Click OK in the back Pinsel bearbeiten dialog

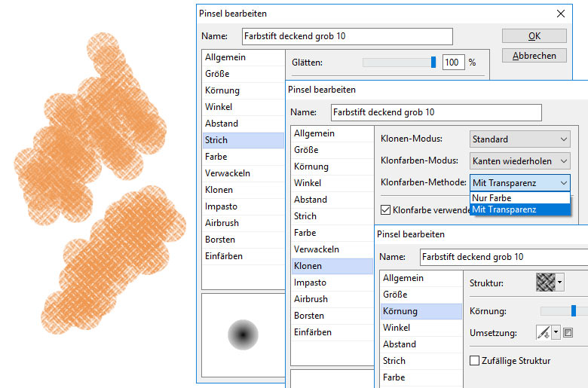(534, 36)
